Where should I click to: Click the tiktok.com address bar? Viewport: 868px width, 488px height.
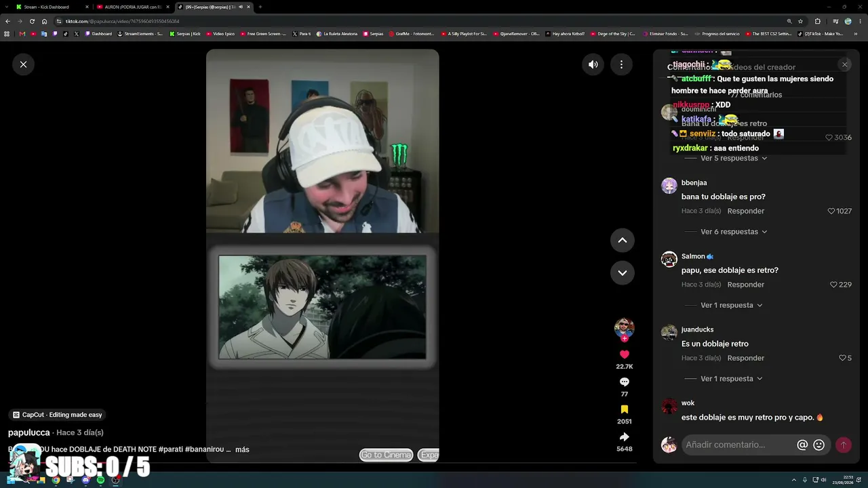420,21
